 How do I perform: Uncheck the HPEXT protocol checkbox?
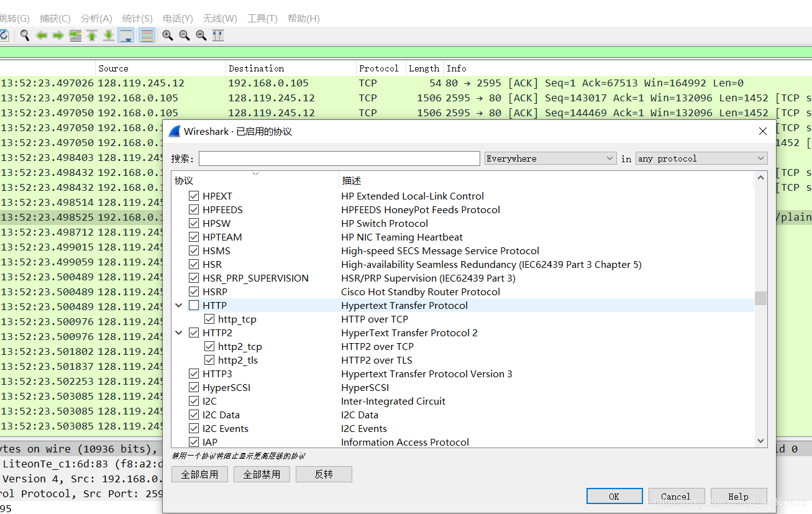click(194, 196)
